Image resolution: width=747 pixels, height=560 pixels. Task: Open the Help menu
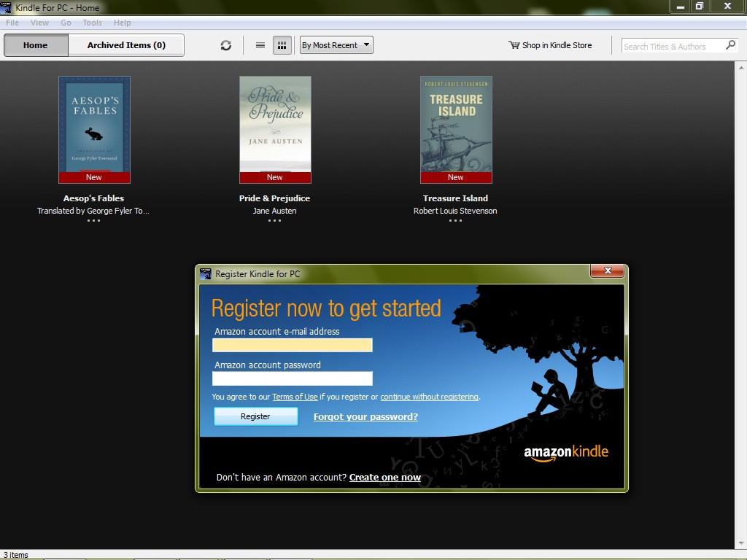[x=122, y=23]
